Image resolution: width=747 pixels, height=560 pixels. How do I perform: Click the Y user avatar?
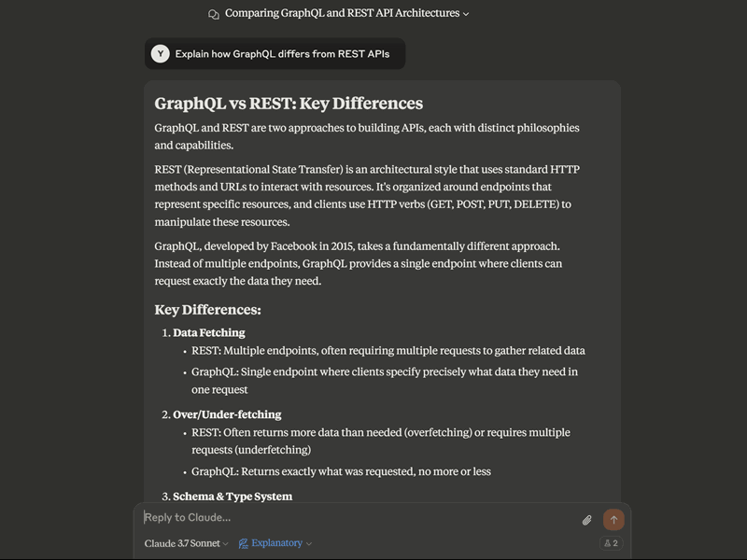160,53
